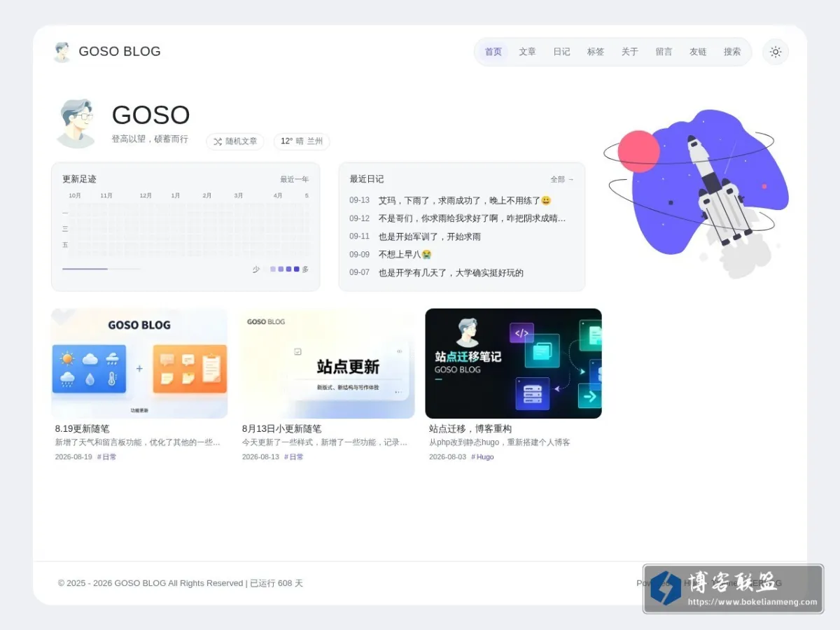Open post title 8月13日小更新随笔
Image resolution: width=840 pixels, height=630 pixels.
281,428
